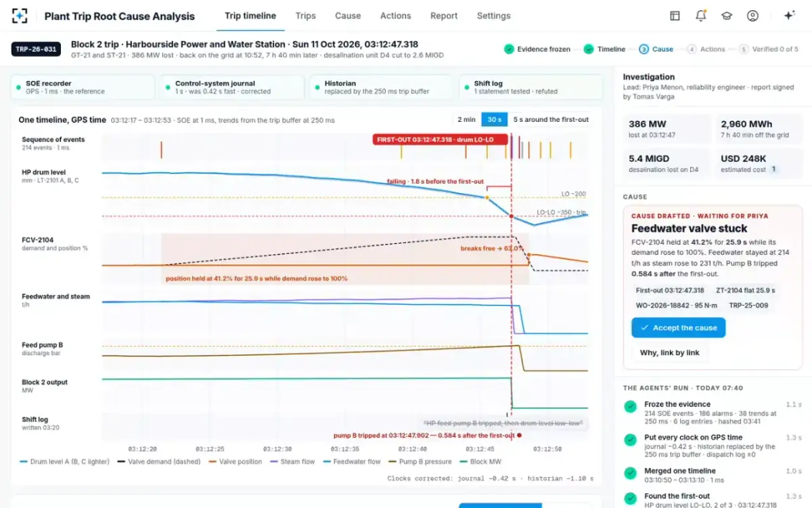The image size is (812, 508).
Task: Click the step 5 circle icon
Action: click(744, 49)
